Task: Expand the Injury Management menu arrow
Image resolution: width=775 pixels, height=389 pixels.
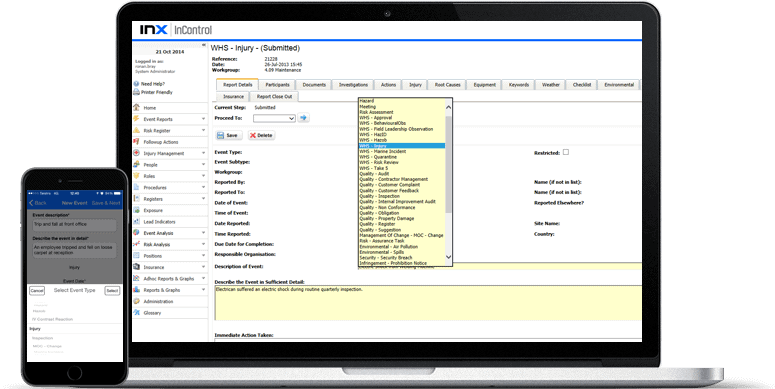Action: (x=204, y=153)
